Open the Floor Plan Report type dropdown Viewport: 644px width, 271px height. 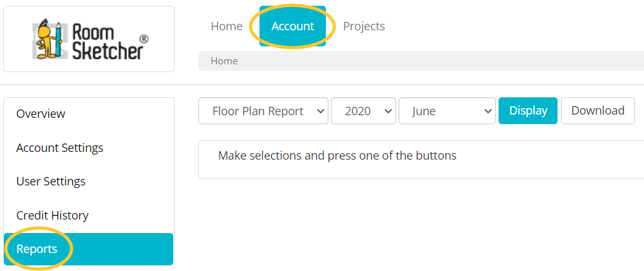(263, 111)
